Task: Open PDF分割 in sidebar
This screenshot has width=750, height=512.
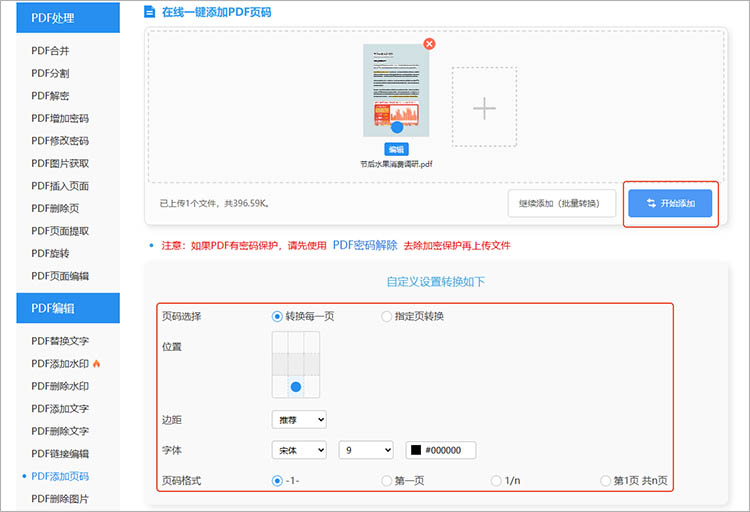Action: point(50,73)
